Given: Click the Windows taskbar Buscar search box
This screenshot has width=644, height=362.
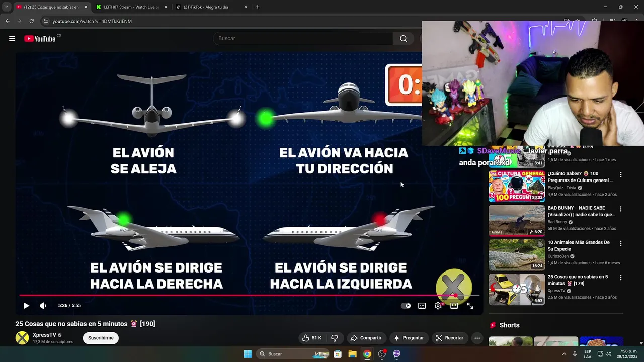Looking at the screenshot, I should click(x=294, y=354).
